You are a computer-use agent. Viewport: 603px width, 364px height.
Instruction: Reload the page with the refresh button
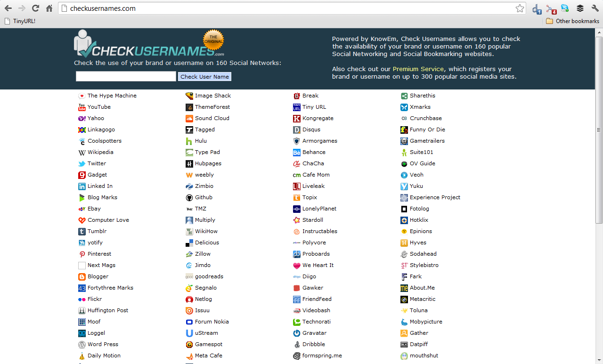click(x=35, y=8)
